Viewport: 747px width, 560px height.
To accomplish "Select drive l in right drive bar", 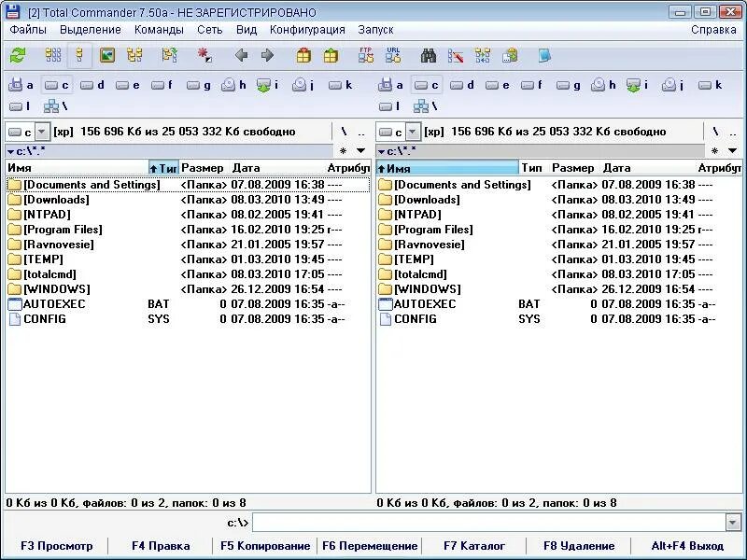I will (389, 106).
